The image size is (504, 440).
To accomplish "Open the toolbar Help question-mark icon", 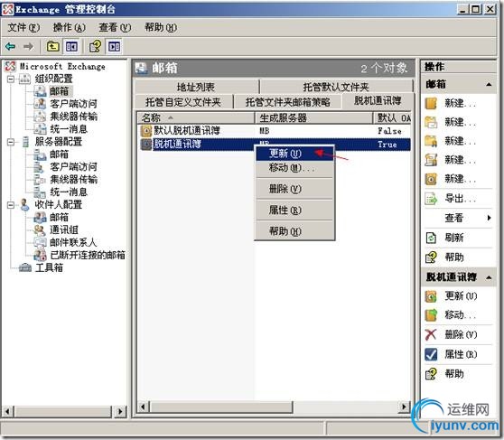I will pos(96,47).
